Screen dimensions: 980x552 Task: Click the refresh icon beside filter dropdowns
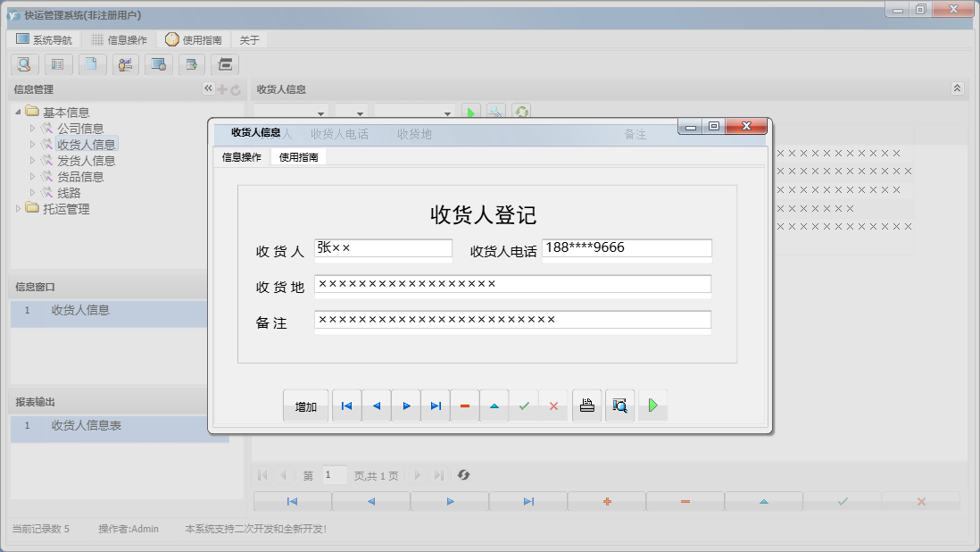click(x=521, y=113)
